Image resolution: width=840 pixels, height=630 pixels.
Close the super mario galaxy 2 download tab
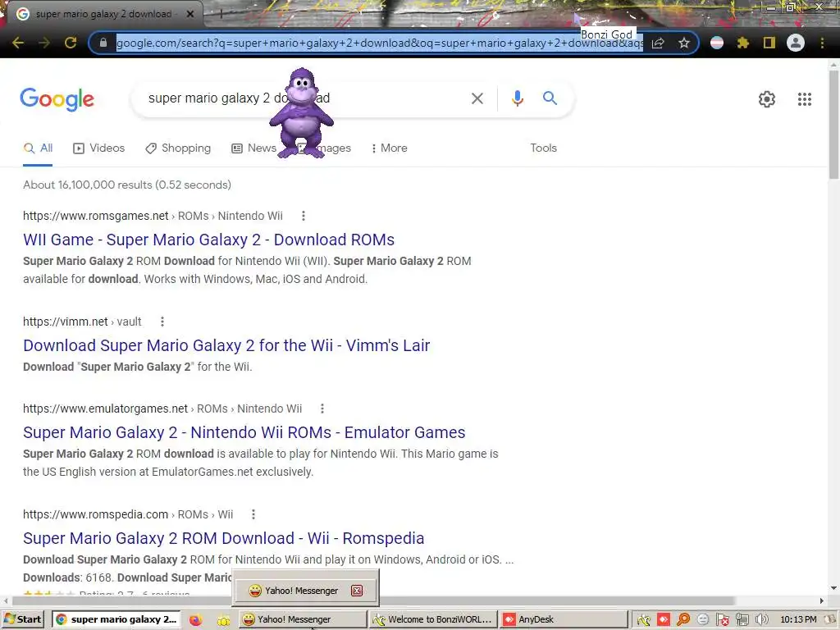click(190, 14)
